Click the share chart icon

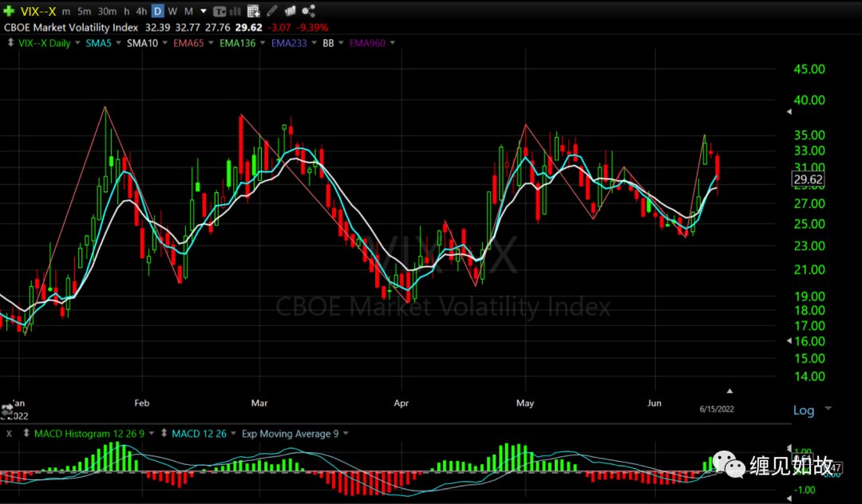point(308,10)
